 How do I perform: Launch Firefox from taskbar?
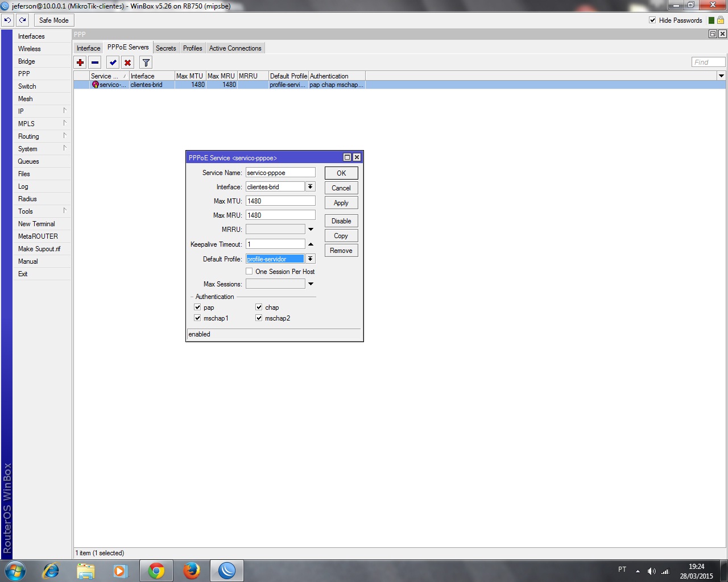pos(192,570)
